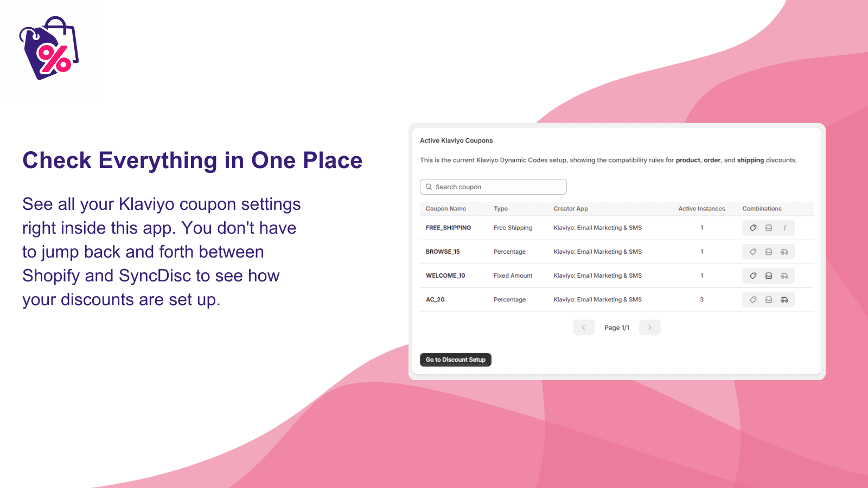Image resolution: width=868 pixels, height=488 pixels.
Task: Click the shipping truck icon for WELCOME_10
Action: 785,275
